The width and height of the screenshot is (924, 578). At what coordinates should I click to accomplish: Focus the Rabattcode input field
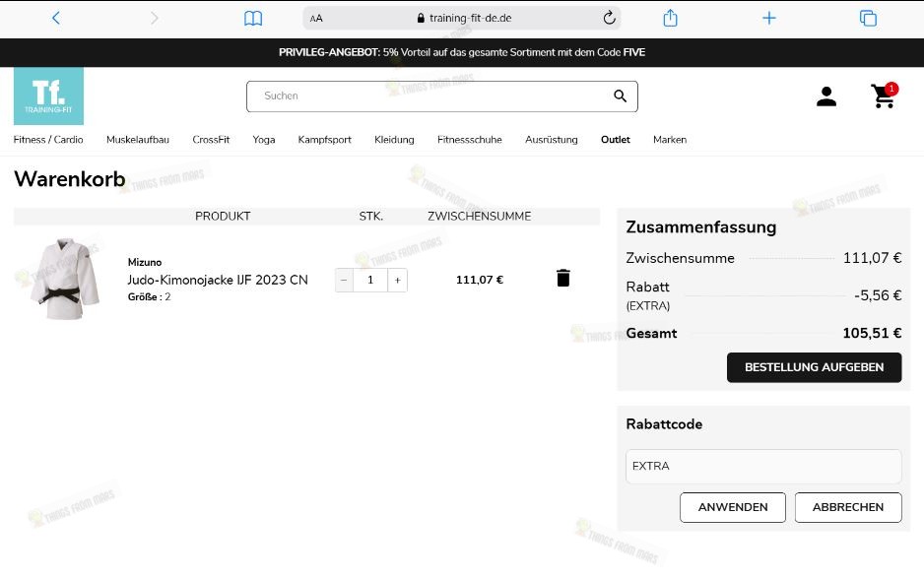[763, 467]
